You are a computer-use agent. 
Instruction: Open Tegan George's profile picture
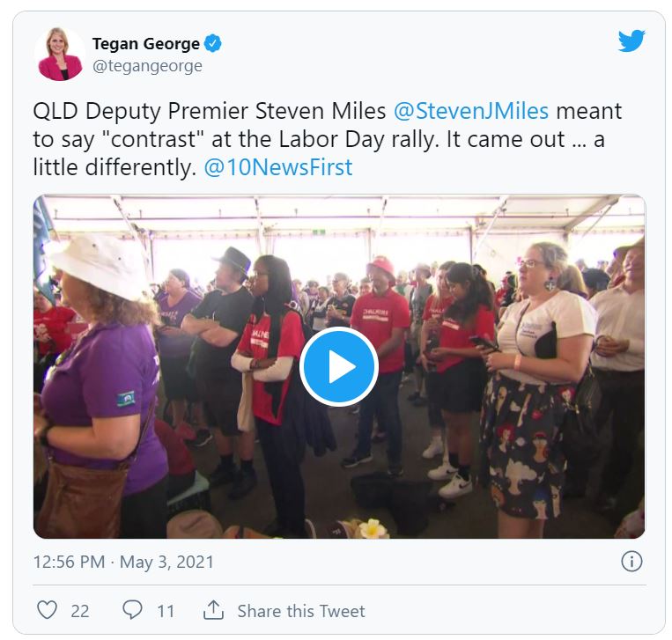[x=60, y=54]
